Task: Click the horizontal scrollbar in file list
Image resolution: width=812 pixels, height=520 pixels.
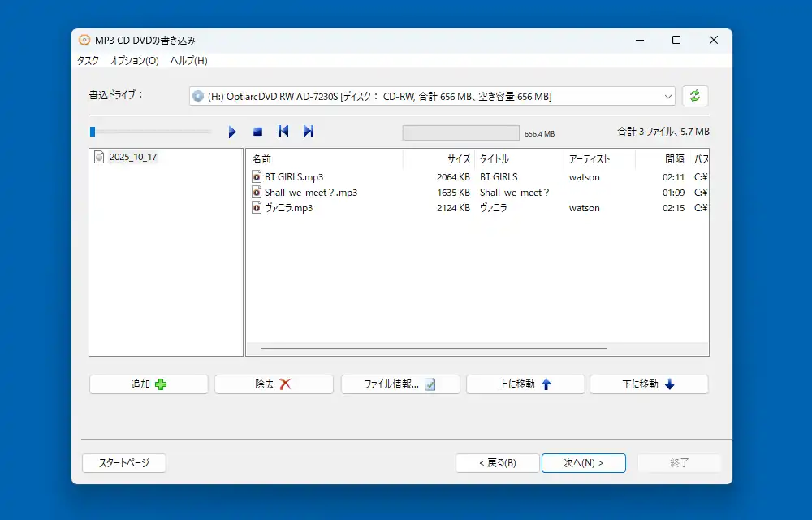Action: tap(434, 349)
